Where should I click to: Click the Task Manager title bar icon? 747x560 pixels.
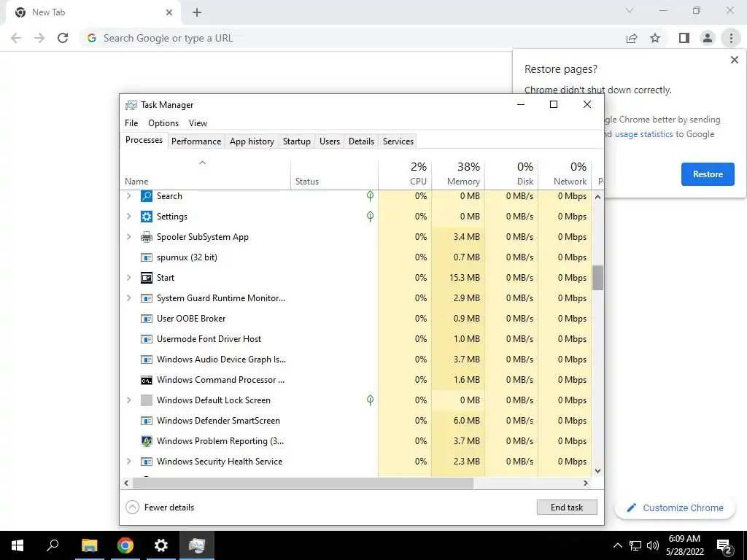tap(131, 105)
